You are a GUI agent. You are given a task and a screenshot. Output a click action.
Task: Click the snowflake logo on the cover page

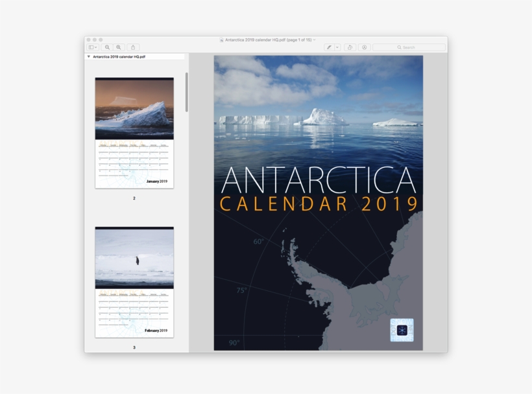(402, 330)
